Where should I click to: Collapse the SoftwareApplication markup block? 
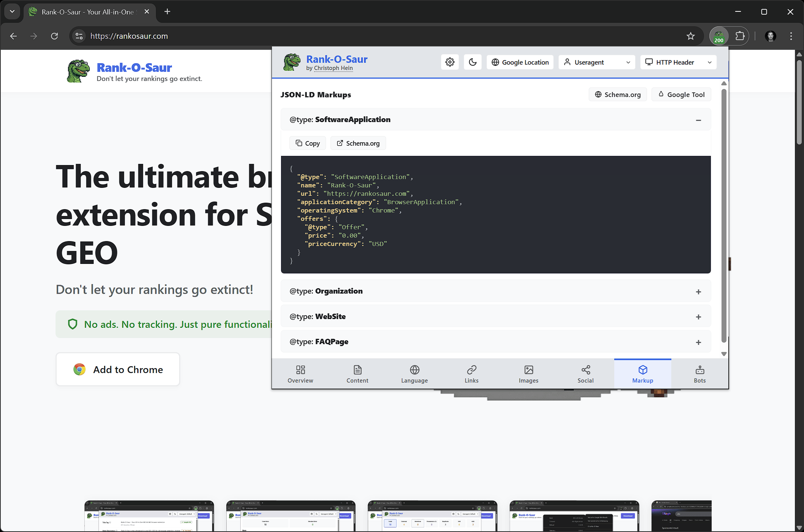coord(698,120)
